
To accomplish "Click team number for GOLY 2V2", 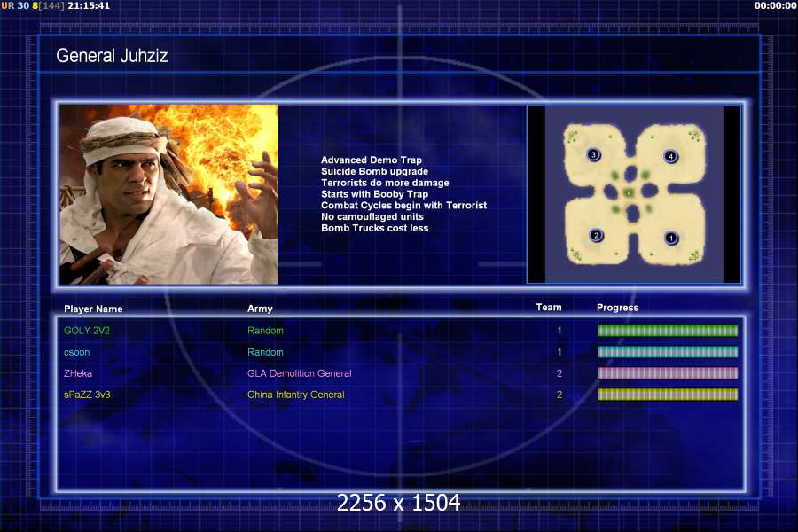I will tap(559, 331).
